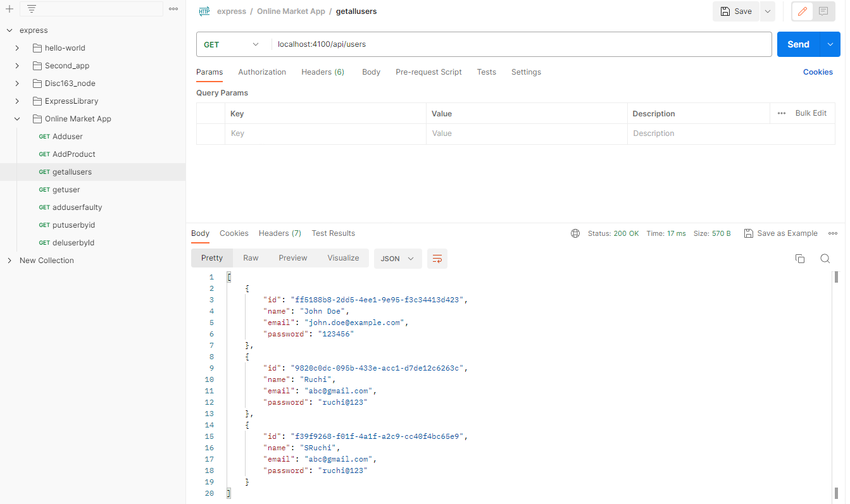Open the Cookies manager link
Viewport: 850px width, 504px height.
[x=818, y=71]
